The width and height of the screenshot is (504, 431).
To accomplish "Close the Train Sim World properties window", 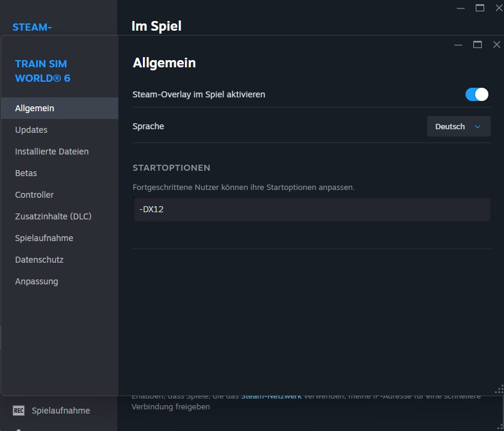I will 496,44.
